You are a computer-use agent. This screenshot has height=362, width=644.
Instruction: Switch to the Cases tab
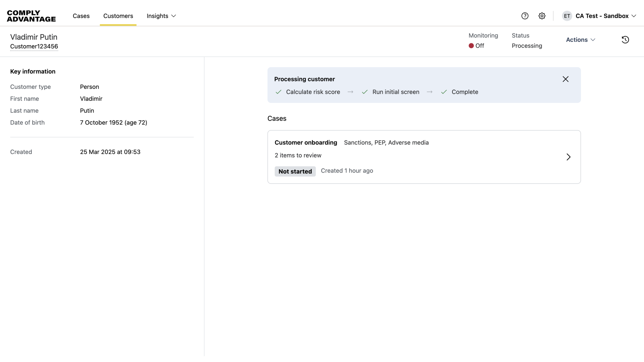[81, 16]
